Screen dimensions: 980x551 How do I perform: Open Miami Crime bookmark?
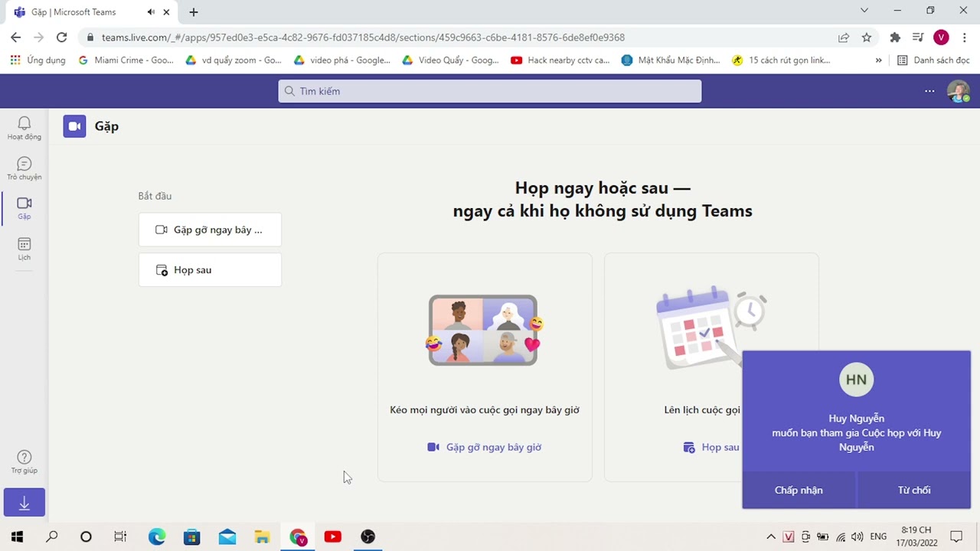[x=126, y=60]
